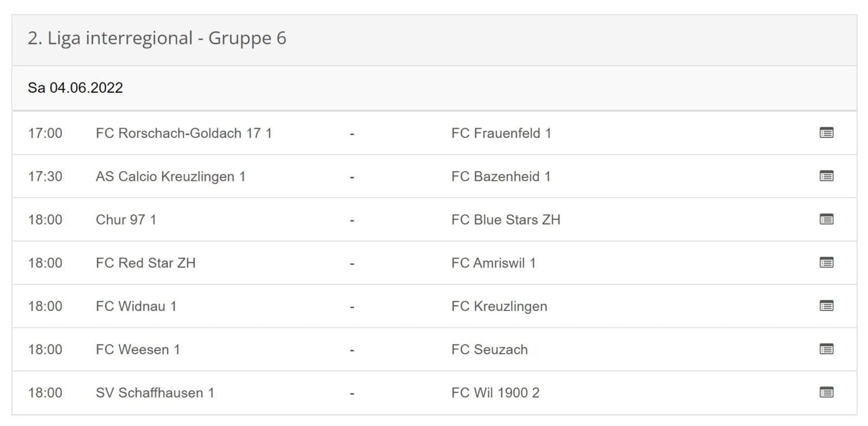The width and height of the screenshot is (868, 426).
Task: Open FC Blue Stars ZH team
Action: (506, 220)
